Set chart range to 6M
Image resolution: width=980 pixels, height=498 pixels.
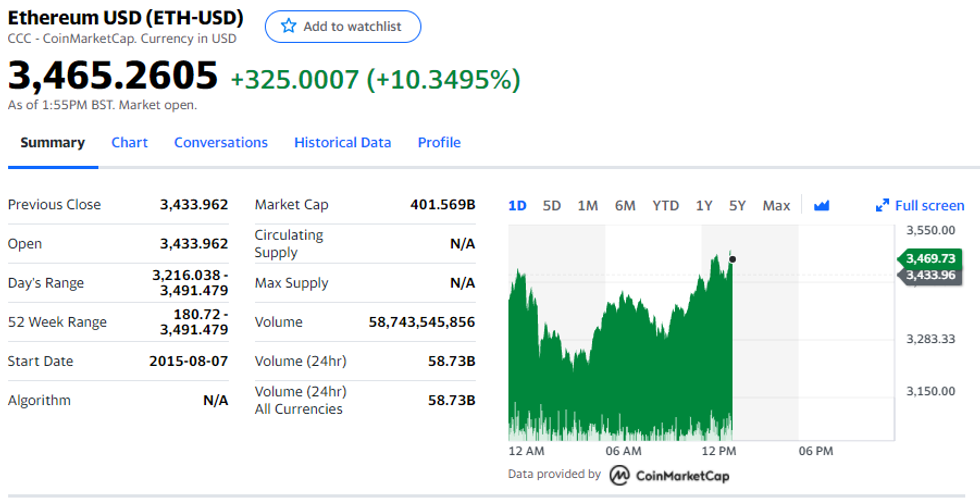[x=625, y=206]
